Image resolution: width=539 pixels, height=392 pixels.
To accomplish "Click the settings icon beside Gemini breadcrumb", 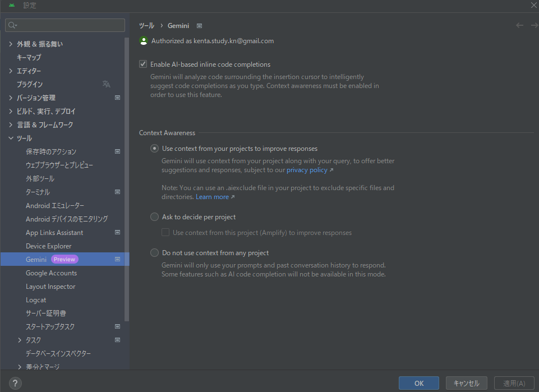I will click(199, 26).
